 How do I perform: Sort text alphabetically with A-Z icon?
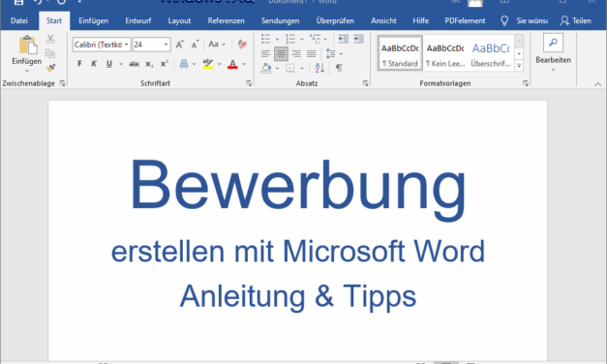[x=319, y=68]
